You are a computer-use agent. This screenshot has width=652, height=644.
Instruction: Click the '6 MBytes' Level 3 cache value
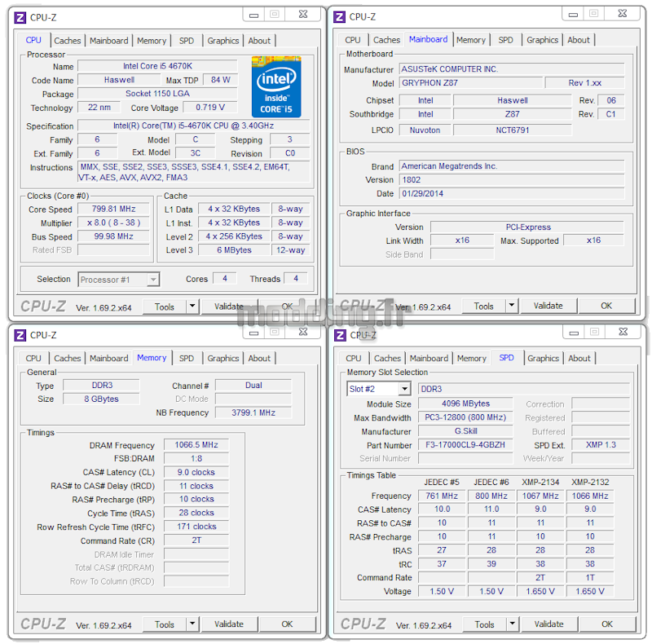point(234,250)
